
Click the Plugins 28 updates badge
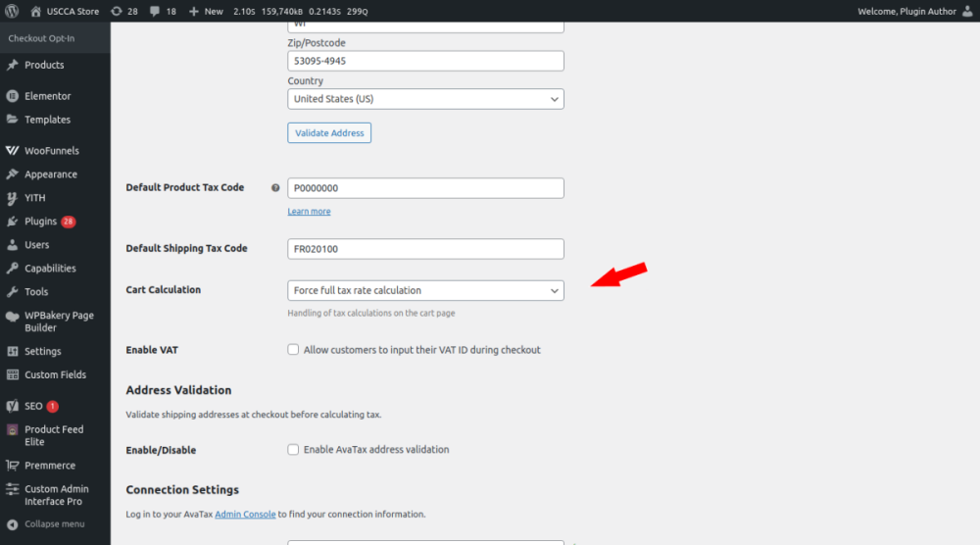[x=69, y=222]
